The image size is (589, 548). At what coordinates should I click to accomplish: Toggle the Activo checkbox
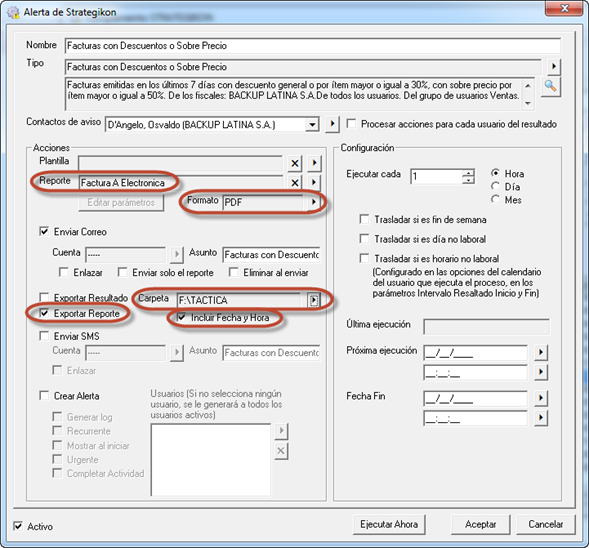click(x=18, y=526)
